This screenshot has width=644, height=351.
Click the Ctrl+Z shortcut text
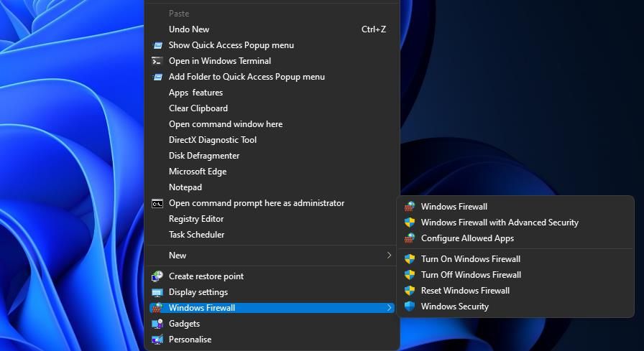pyautogui.click(x=373, y=29)
